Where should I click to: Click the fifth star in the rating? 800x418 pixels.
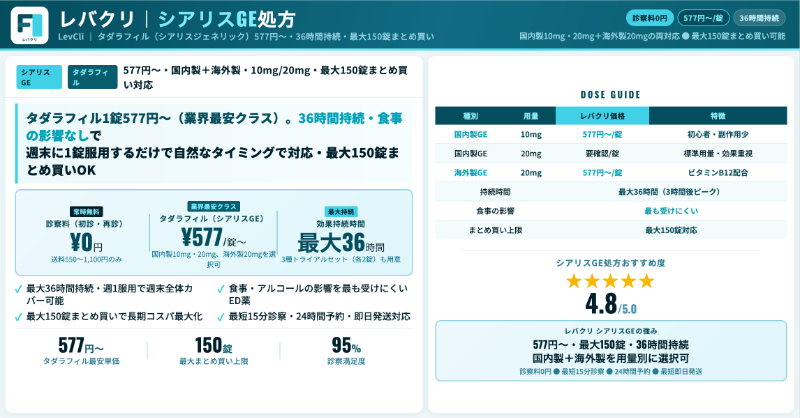[645, 281]
